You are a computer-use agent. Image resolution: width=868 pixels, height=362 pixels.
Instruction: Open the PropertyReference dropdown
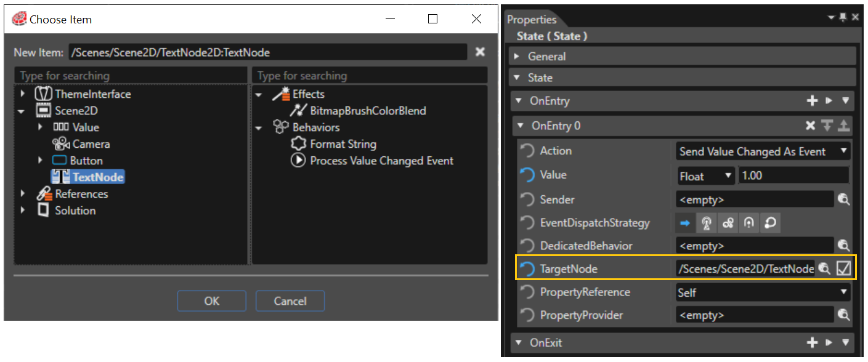click(763, 292)
